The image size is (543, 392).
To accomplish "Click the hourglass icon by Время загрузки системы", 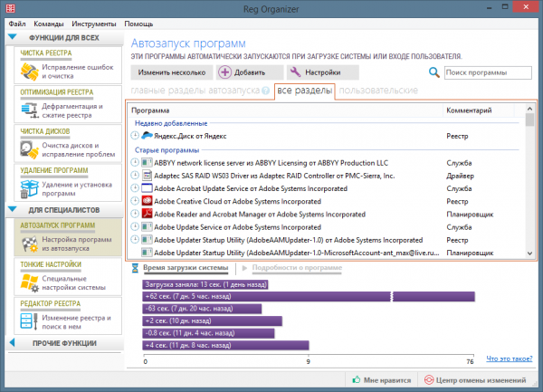I will click(x=136, y=268).
